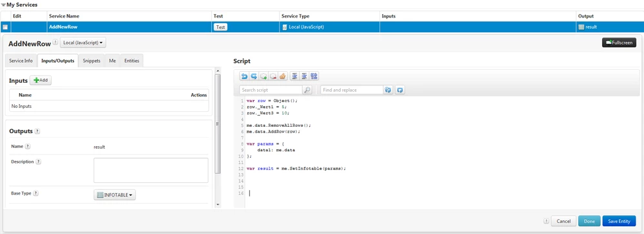
Task: Switch to the Service Info tab
Action: pos(21,61)
